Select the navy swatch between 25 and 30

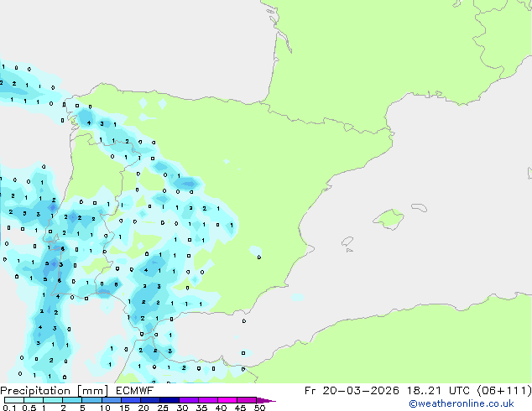pyautogui.click(x=169, y=400)
